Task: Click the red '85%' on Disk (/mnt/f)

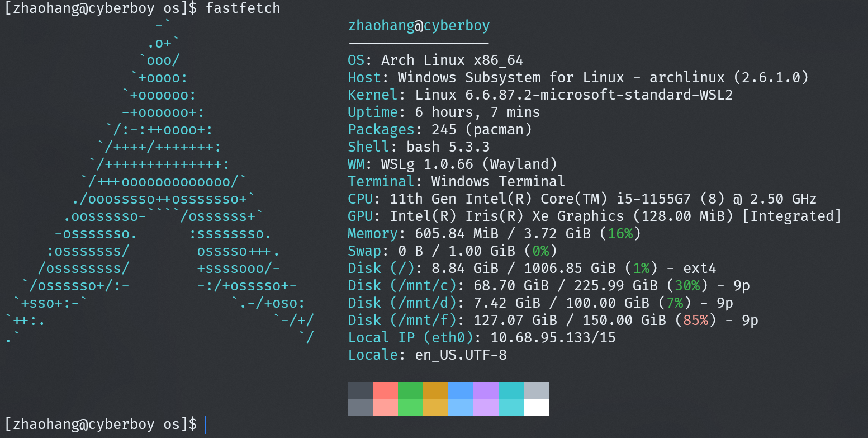Action: pyautogui.click(x=696, y=320)
